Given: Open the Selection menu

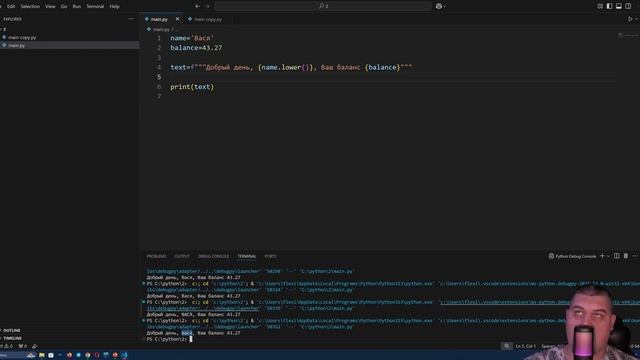Looking at the screenshot, I should [x=30, y=6].
